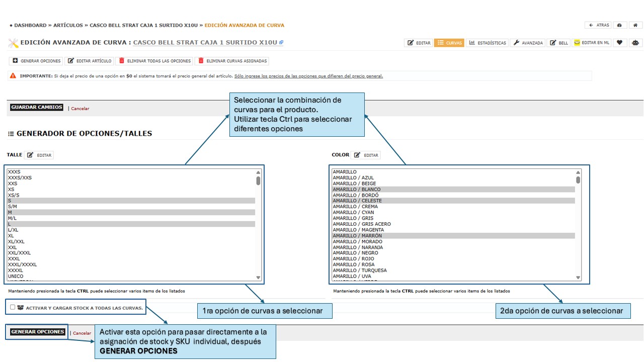Click Cancelar link next to Guardar Cambios

[80, 109]
